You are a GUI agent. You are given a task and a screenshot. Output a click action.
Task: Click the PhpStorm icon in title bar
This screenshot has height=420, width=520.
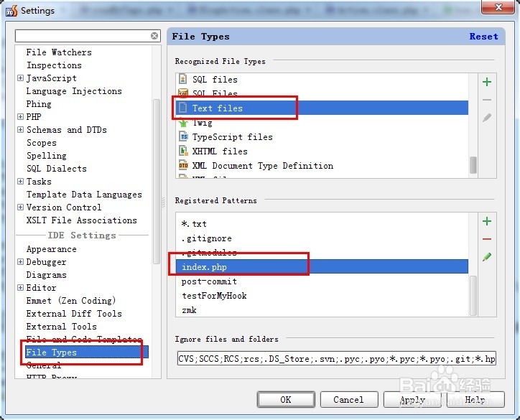pyautogui.click(x=11, y=11)
